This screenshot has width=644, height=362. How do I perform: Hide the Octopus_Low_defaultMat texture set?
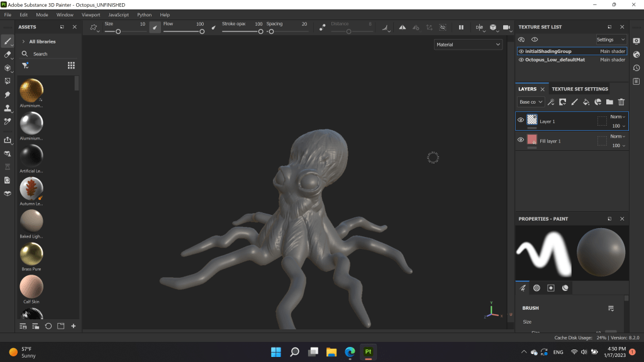521,60
